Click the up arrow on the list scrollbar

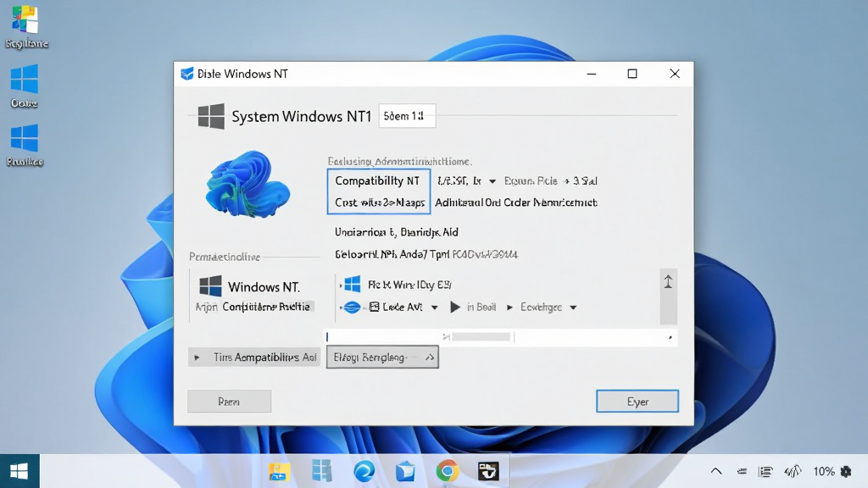[668, 281]
